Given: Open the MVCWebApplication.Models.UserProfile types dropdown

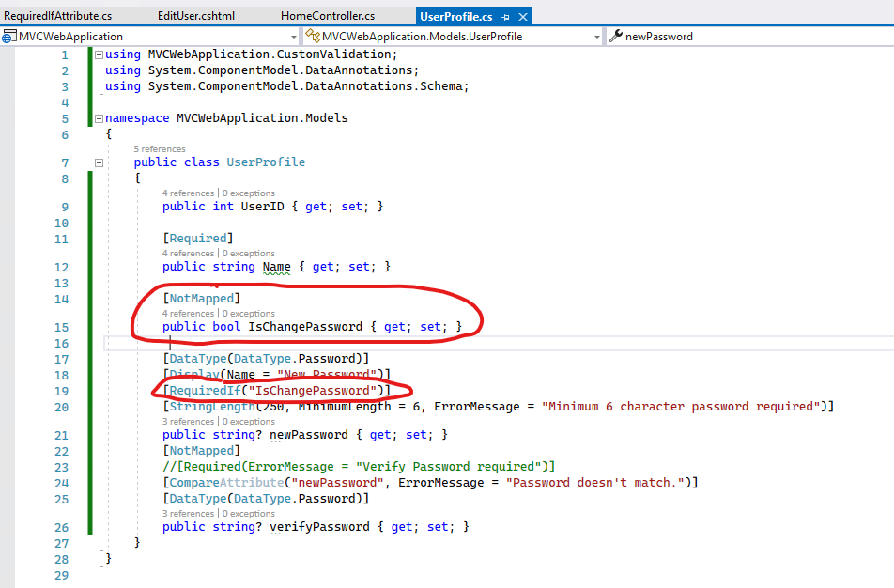Looking at the screenshot, I should (x=599, y=36).
